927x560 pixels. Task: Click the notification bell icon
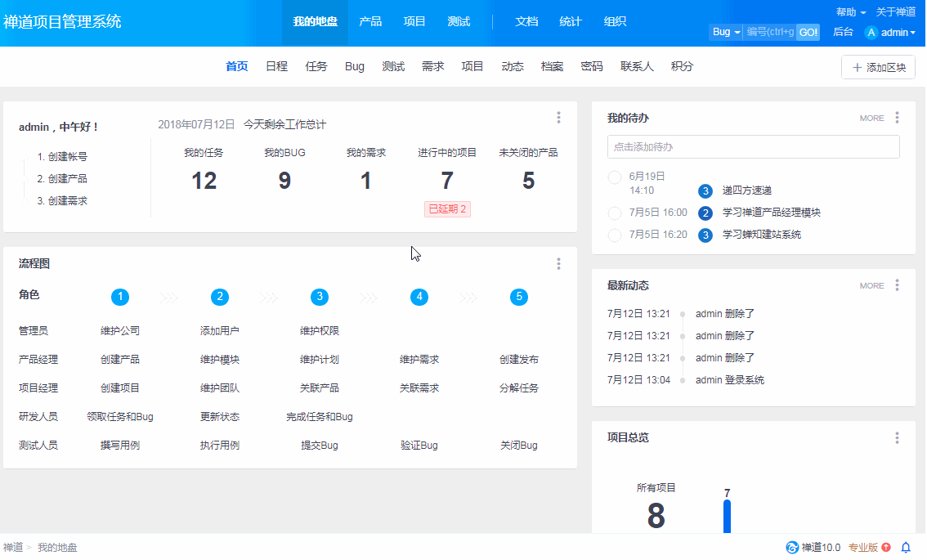pyautogui.click(x=906, y=548)
